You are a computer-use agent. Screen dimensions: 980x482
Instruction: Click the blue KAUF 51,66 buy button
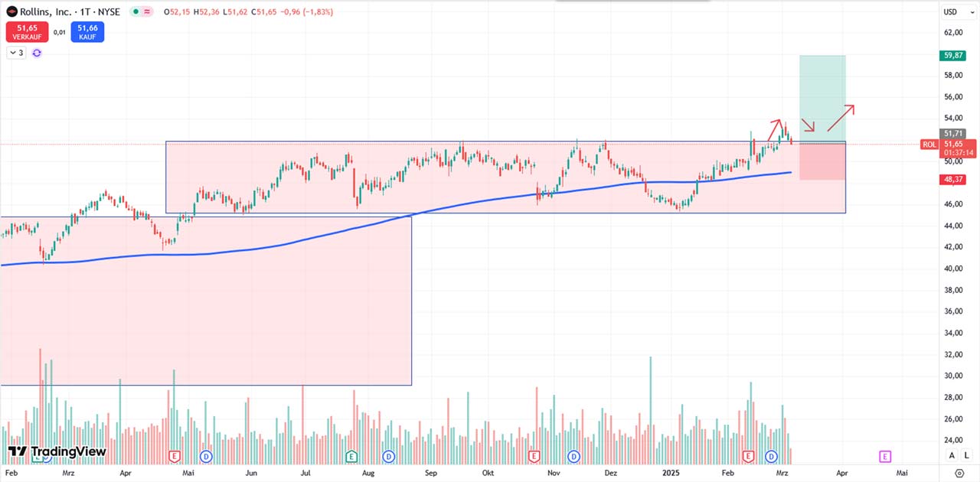(87, 32)
